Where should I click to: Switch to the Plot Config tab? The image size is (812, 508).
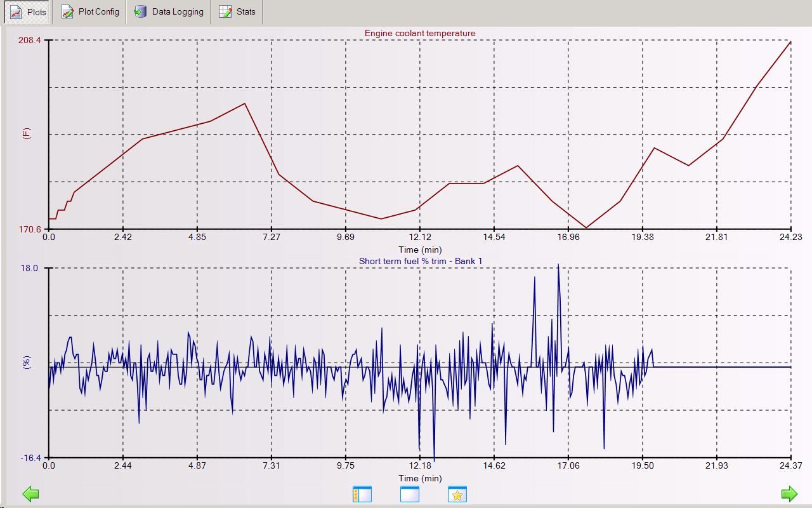point(90,12)
